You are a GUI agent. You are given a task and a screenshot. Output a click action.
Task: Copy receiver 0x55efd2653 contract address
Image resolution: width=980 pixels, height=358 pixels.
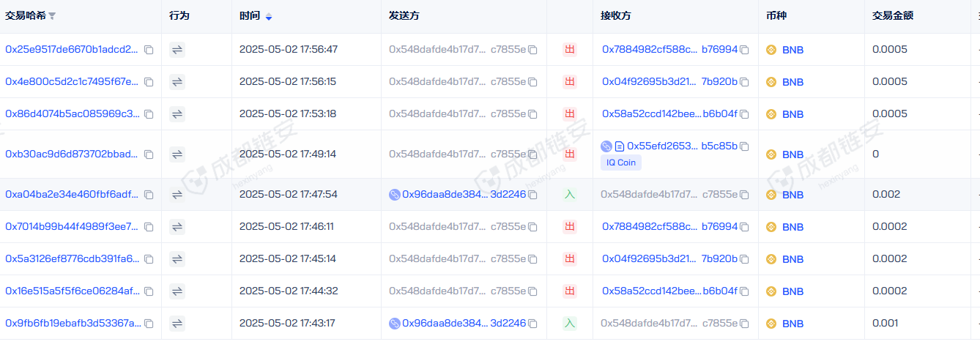click(744, 146)
